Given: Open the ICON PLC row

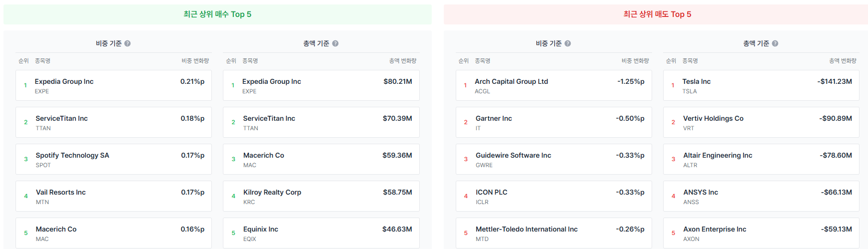Looking at the screenshot, I should click(x=554, y=196).
